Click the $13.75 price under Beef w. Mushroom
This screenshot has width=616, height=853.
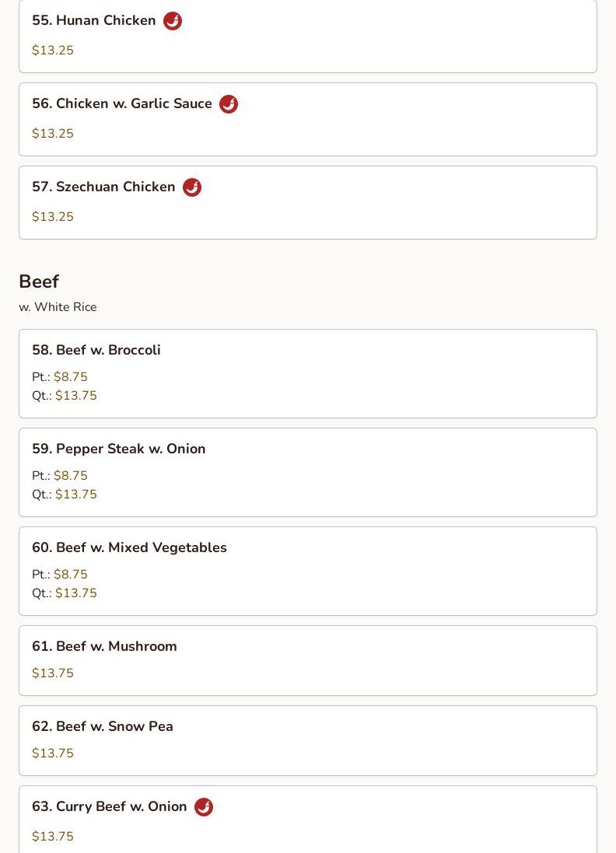tap(53, 673)
